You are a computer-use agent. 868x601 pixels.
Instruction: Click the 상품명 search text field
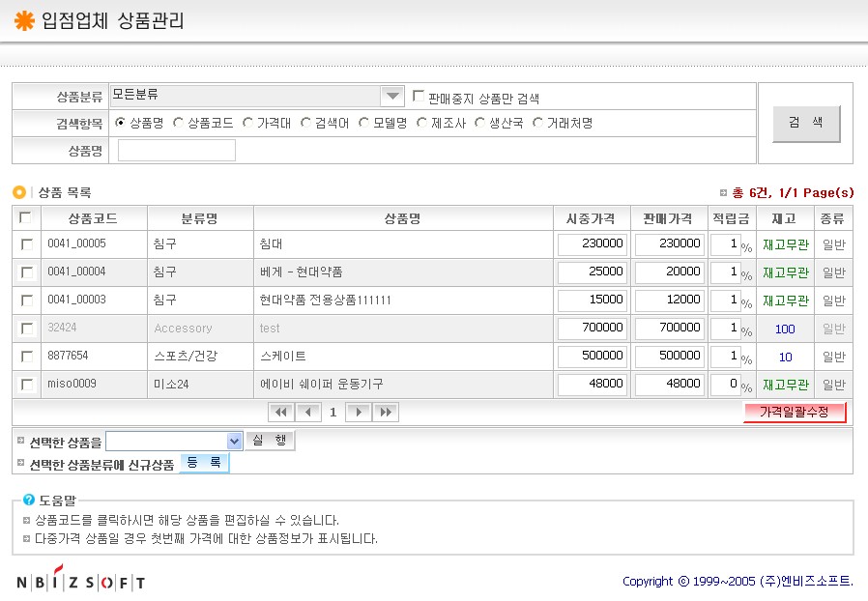click(177, 151)
